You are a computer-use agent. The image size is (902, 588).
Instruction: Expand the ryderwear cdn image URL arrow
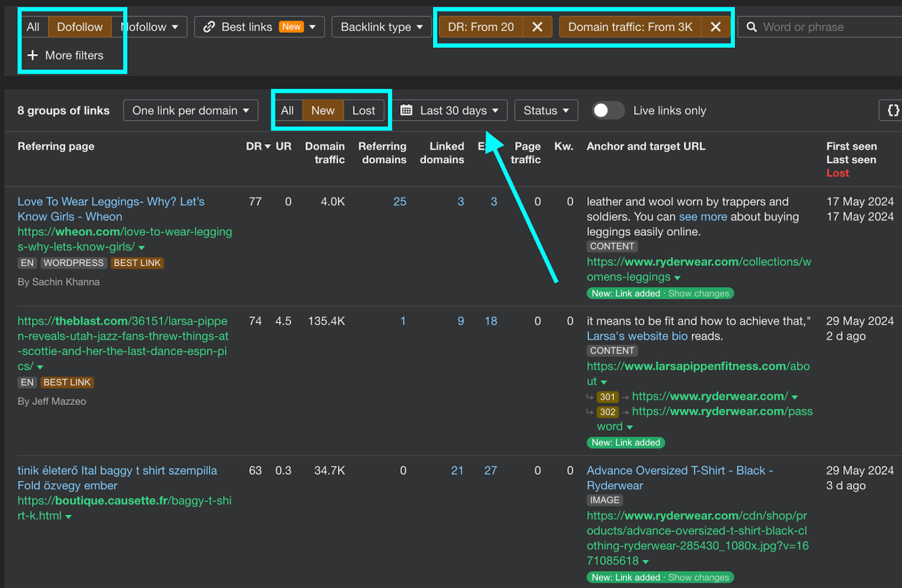coord(645,562)
